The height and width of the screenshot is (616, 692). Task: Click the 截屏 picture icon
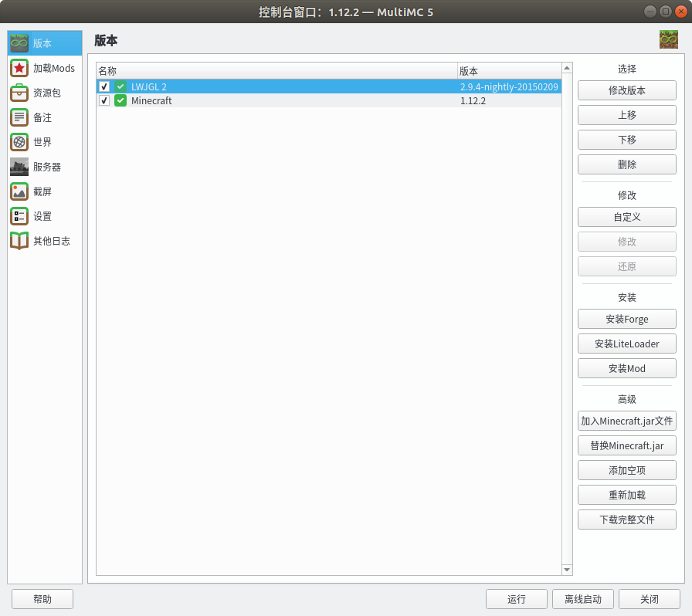[x=19, y=191]
